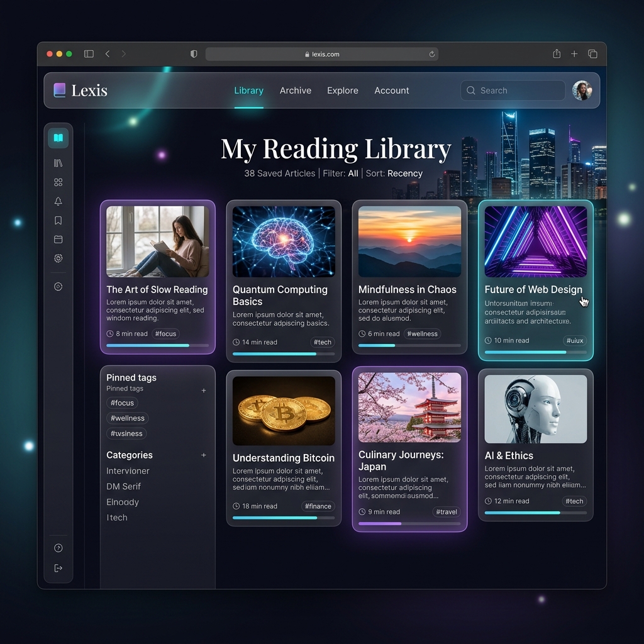
Task: Open the settings gear in sidebar
Action: 58,258
